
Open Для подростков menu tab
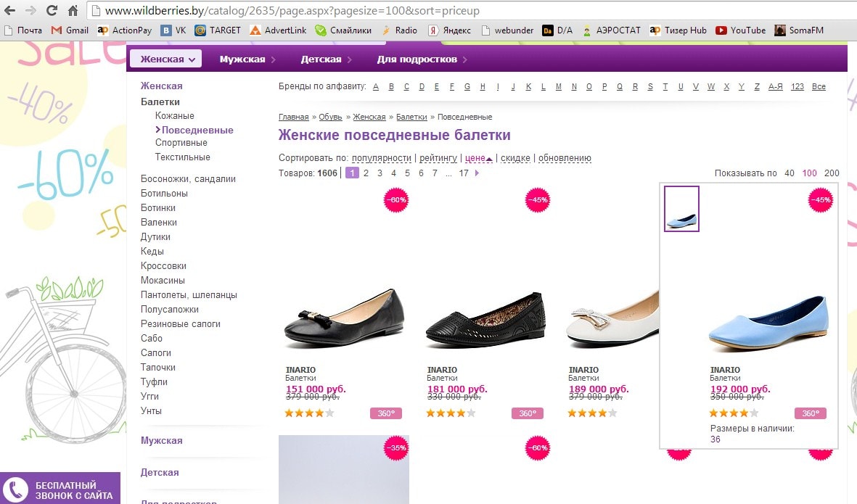[x=422, y=59]
